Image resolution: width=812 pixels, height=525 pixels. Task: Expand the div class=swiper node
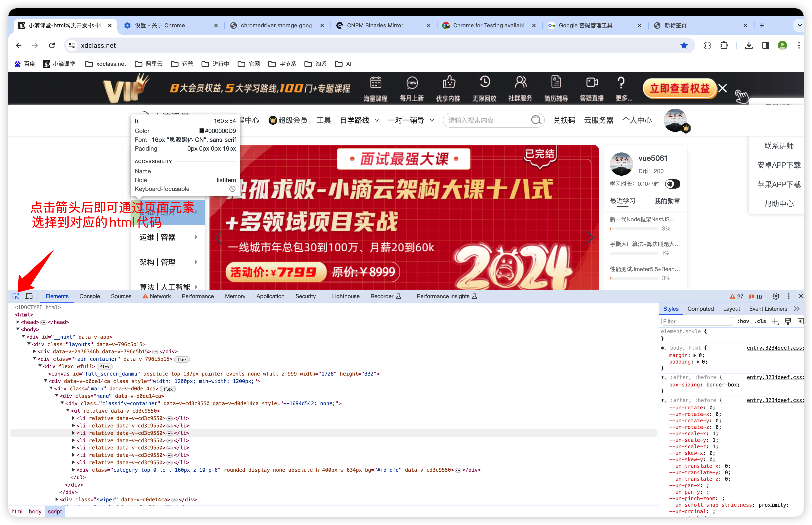pos(57,499)
